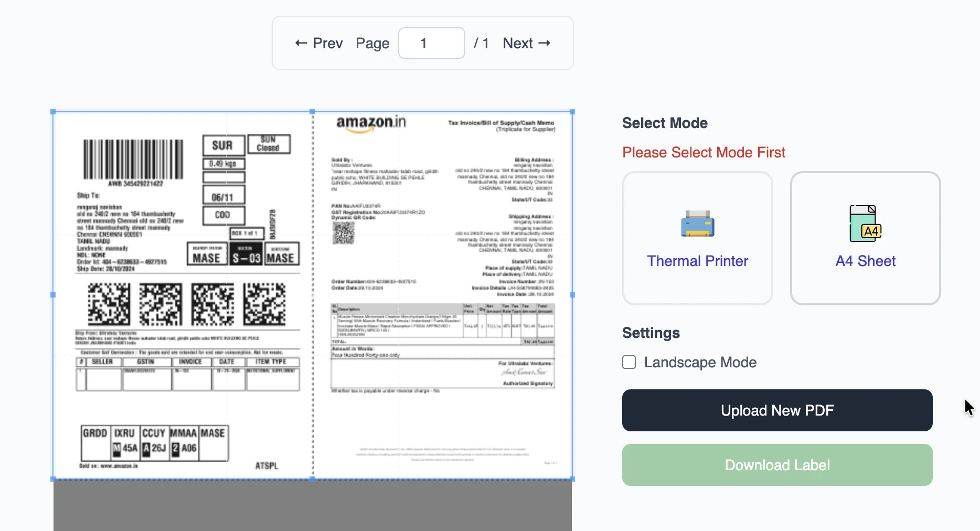Select the amazon.in invoice page in the preview
Screen dimensions: 980x531
coord(443,294)
